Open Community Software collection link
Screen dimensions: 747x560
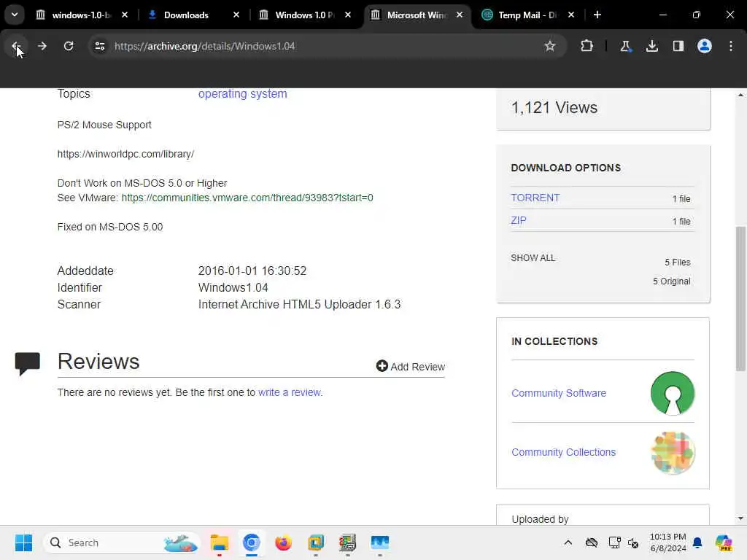coord(558,393)
